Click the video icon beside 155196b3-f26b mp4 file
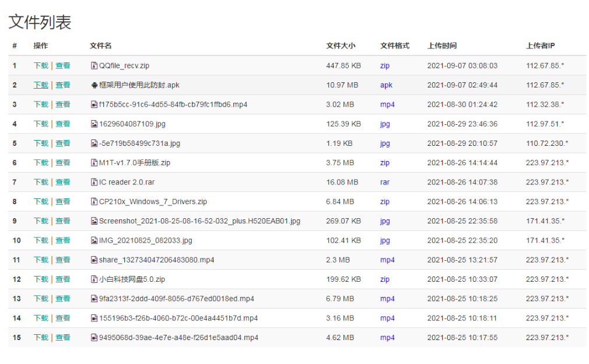 pos(94,318)
